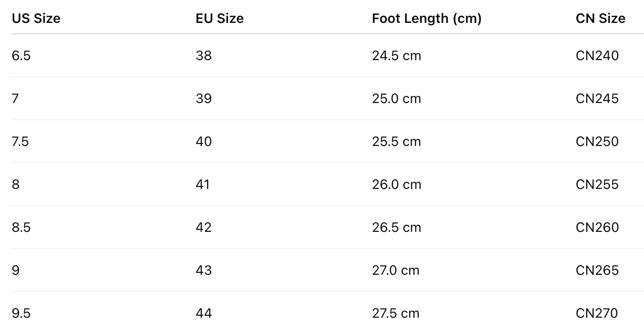Select the 26.0 cm foot length cell

(396, 185)
